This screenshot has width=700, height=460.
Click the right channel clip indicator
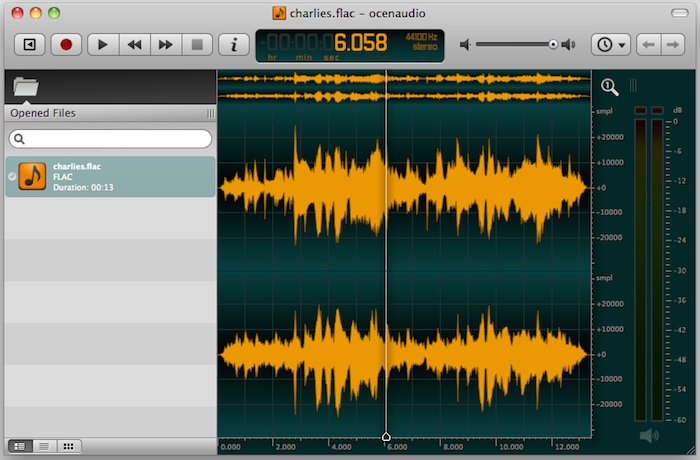coord(657,110)
